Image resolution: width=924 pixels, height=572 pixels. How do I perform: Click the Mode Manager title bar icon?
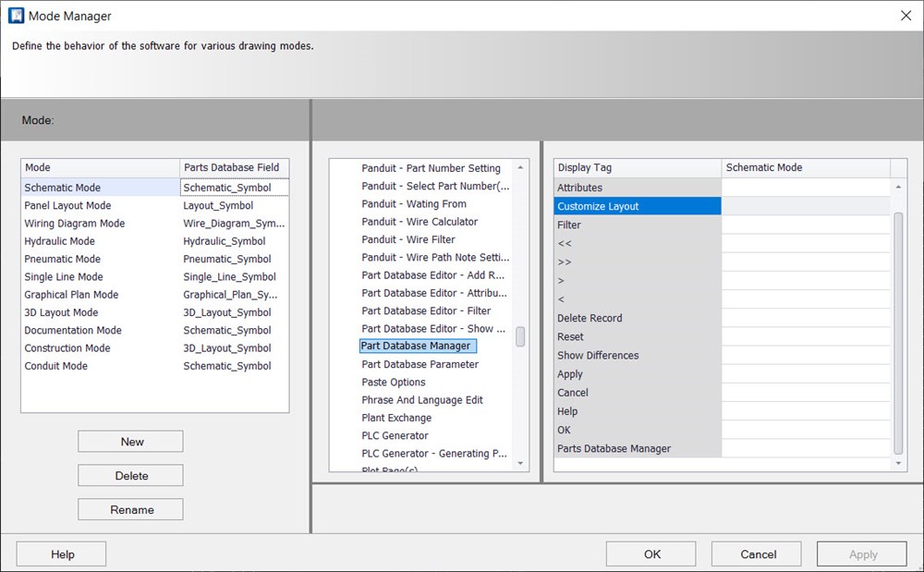[x=16, y=16]
